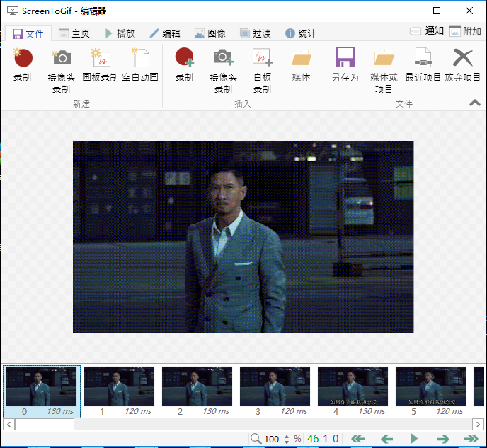Image resolution: width=487 pixels, height=448 pixels.
Task: Open the 编辑 ribbon tab
Action: coord(165,33)
